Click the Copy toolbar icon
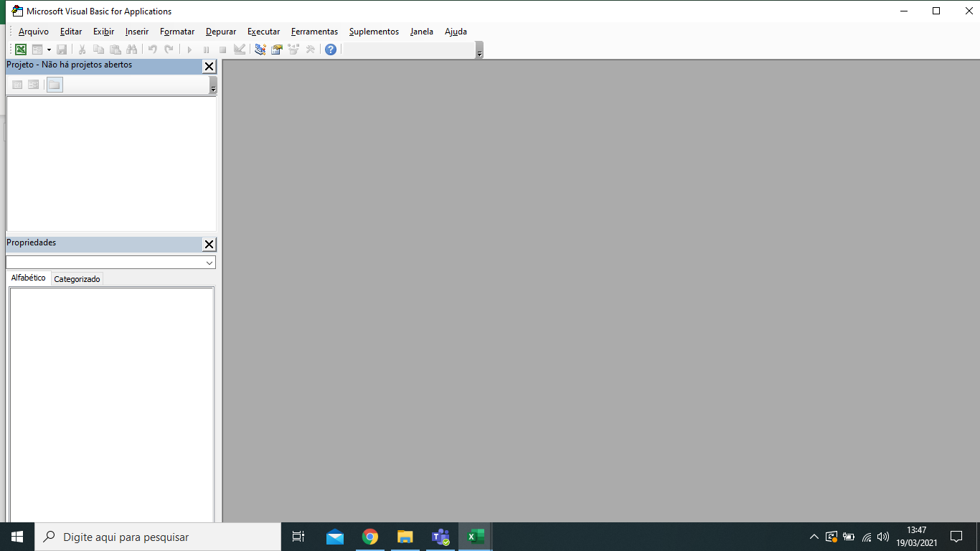Viewport: 980px width, 551px height. point(98,50)
